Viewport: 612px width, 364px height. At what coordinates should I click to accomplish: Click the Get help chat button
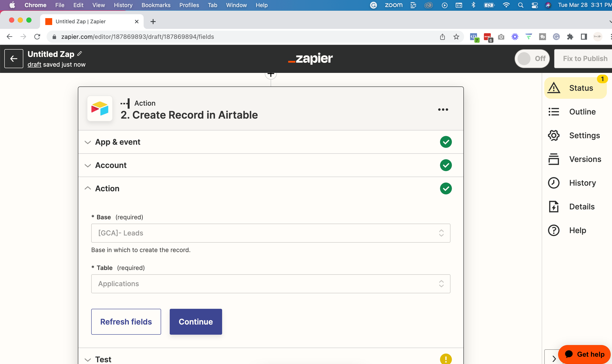585,355
